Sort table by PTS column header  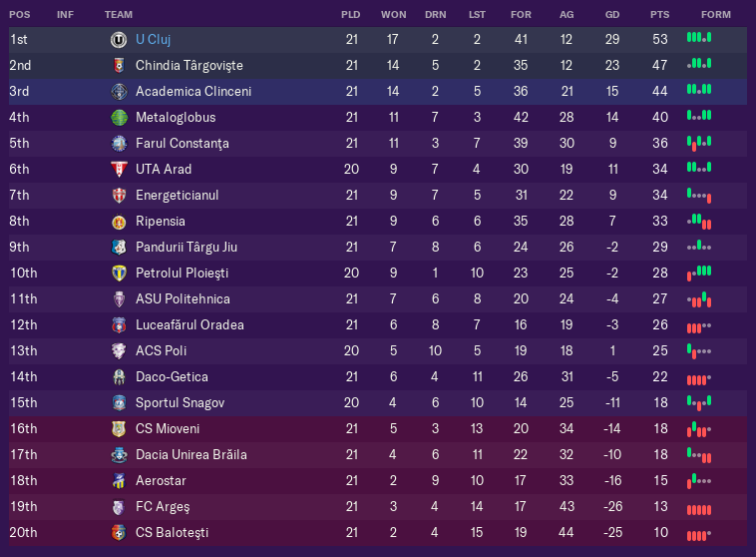tap(659, 15)
